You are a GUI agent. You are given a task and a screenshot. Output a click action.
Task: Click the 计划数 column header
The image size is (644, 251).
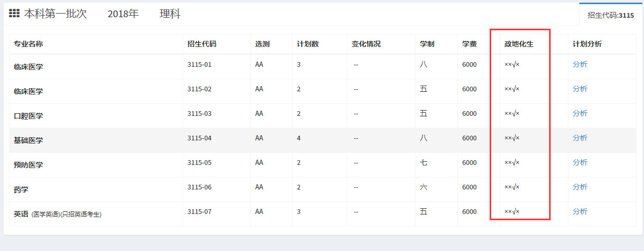tap(308, 44)
